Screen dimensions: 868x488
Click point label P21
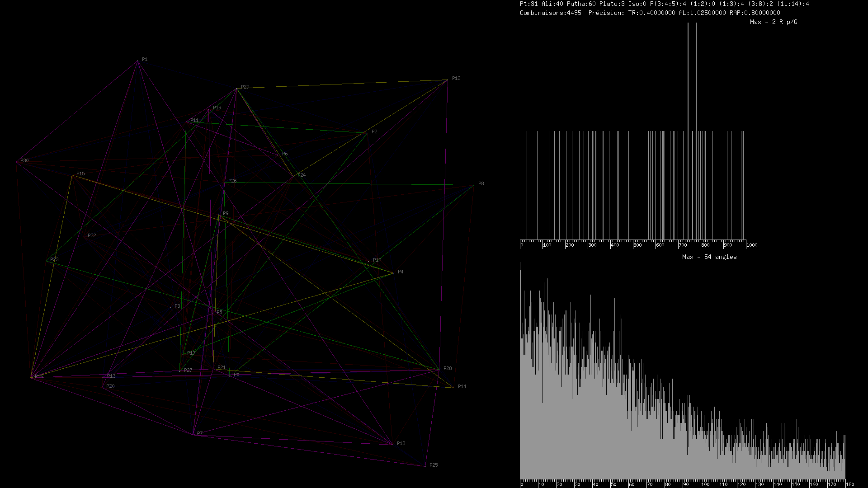pos(222,368)
